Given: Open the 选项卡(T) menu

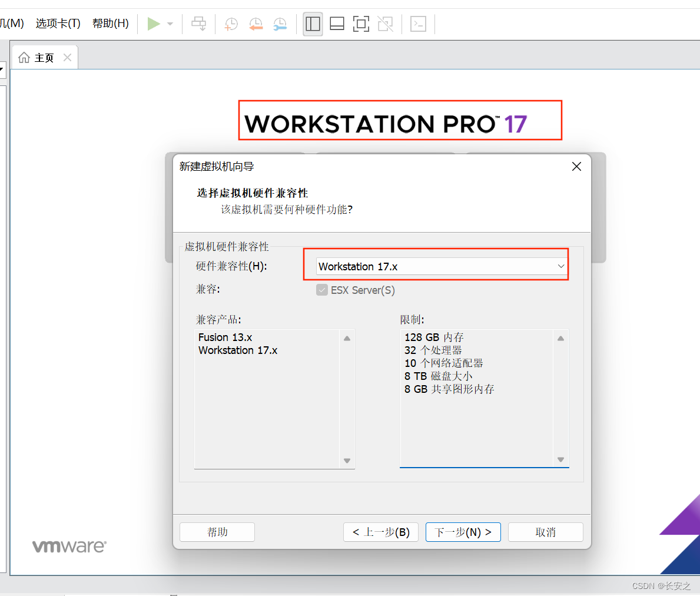Looking at the screenshot, I should click(x=58, y=23).
